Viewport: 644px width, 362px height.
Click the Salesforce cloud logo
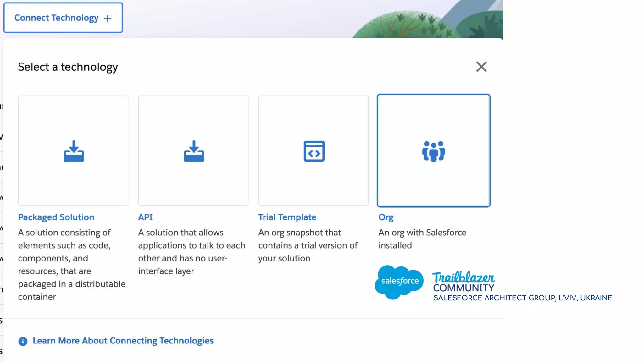399,282
